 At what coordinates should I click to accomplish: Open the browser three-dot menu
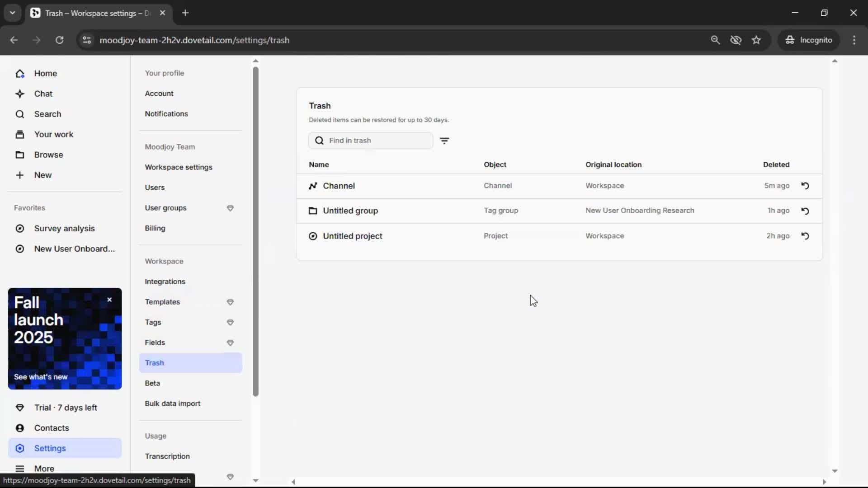pyautogui.click(x=854, y=40)
